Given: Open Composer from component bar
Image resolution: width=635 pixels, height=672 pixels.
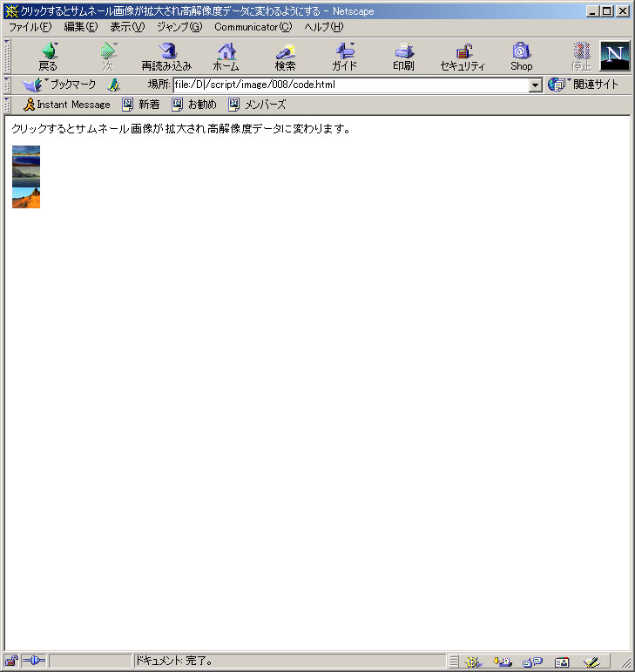Looking at the screenshot, I should pyautogui.click(x=591, y=662).
